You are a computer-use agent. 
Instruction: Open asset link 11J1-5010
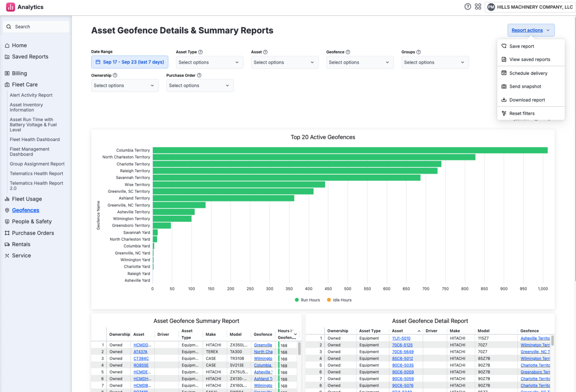(401, 338)
